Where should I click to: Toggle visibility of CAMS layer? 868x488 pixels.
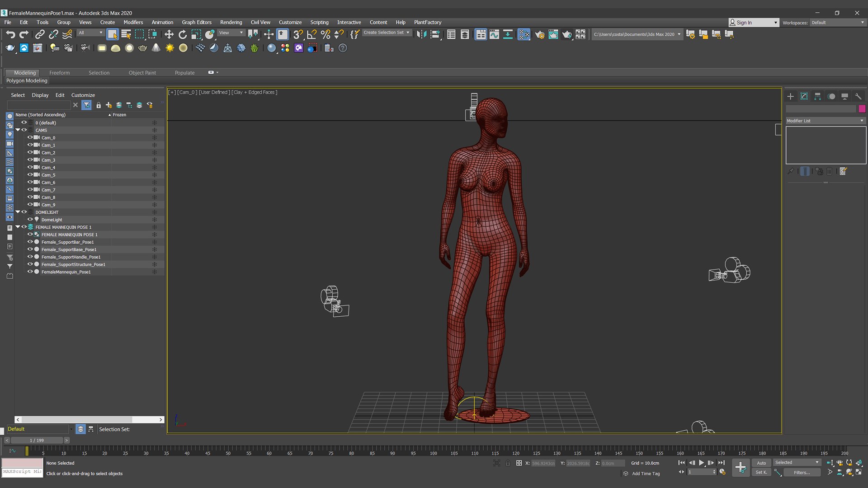(x=24, y=130)
